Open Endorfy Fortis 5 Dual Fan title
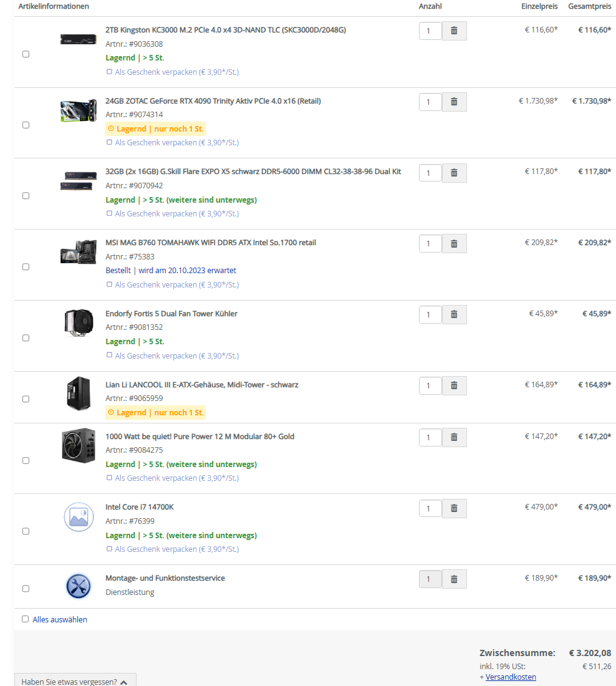This screenshot has height=686, width=616. tap(171, 314)
